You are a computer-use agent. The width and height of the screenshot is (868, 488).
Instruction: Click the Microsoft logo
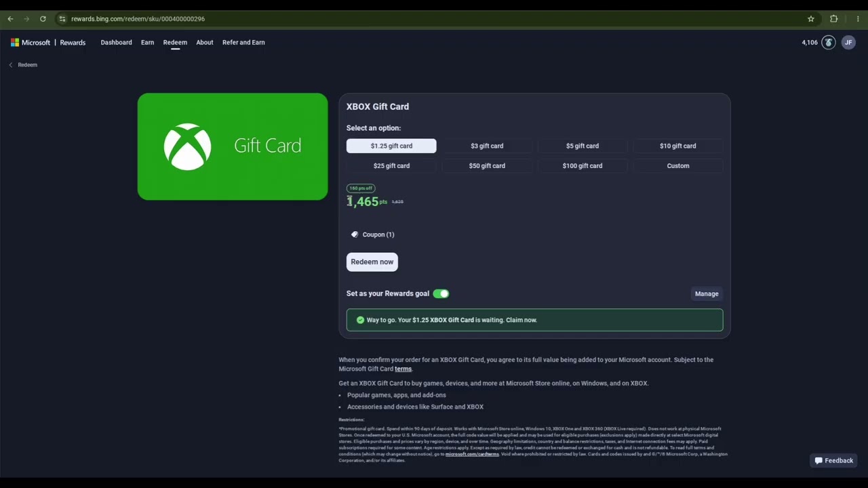(31, 43)
